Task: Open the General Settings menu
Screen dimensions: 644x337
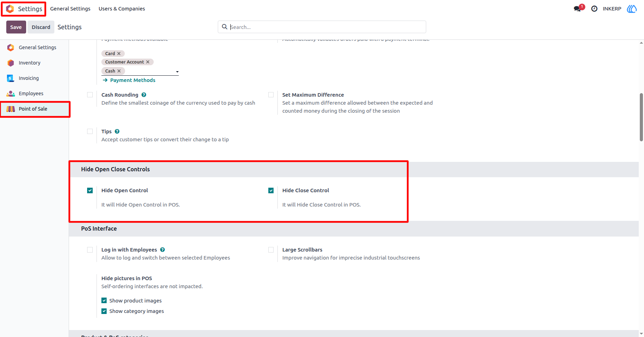Action: tap(70, 9)
